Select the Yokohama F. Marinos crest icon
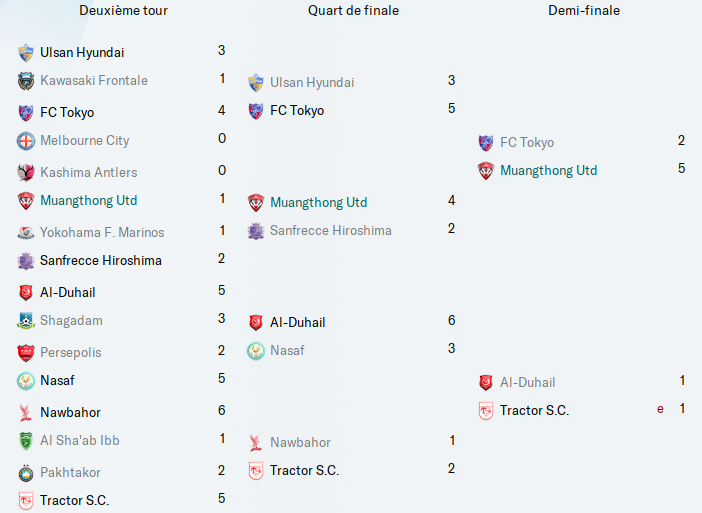The height and width of the screenshot is (513, 702). pyautogui.click(x=26, y=233)
